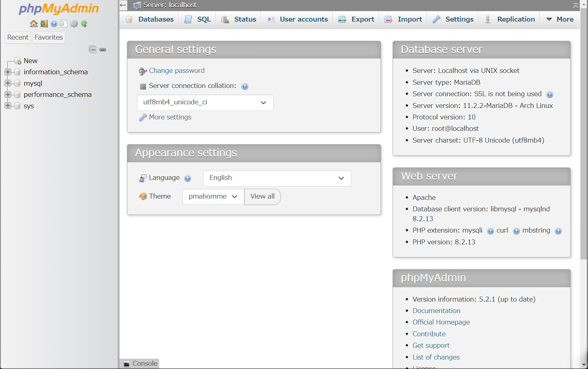The image size is (588, 369).
Task: Click the key icon beside Change password
Action: pyautogui.click(x=143, y=71)
